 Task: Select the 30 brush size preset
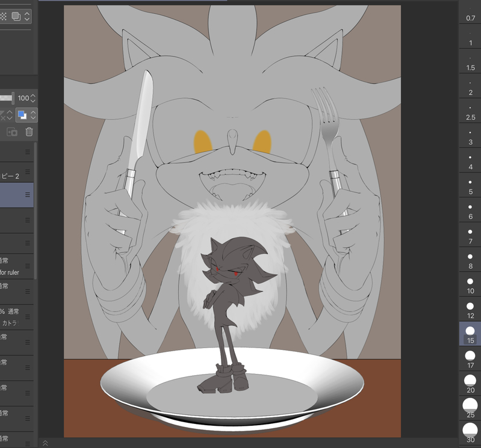pos(470,434)
